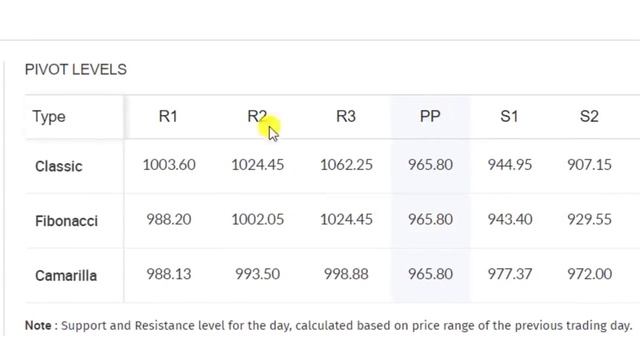The height and width of the screenshot is (360, 640).
Task: Click Classic R3 value 1062.25
Action: pos(346,164)
